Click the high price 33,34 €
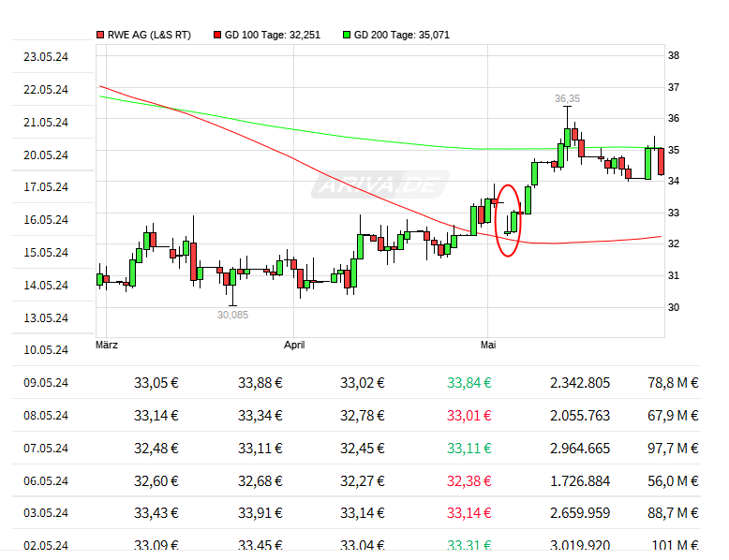The height and width of the screenshot is (560, 729). point(260,415)
